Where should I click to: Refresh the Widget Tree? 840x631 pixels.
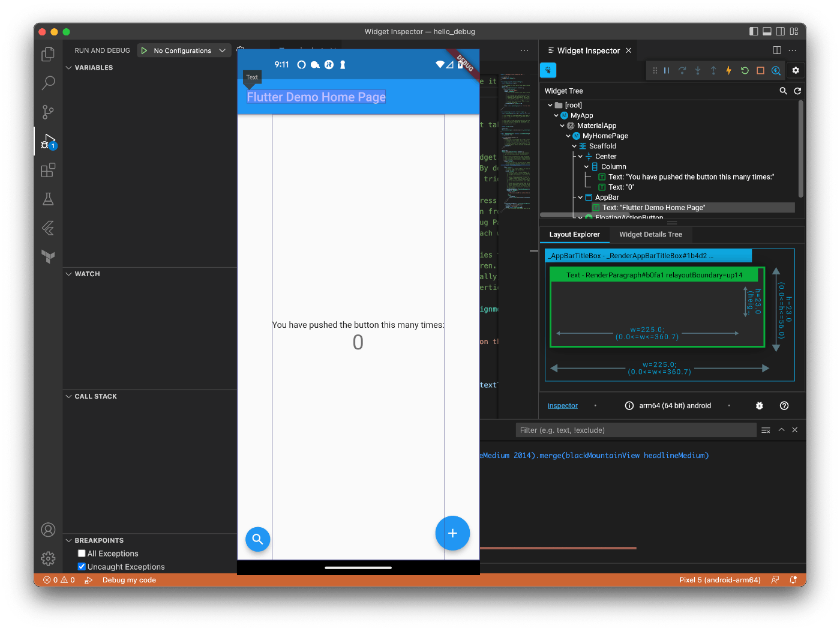pyautogui.click(x=797, y=91)
